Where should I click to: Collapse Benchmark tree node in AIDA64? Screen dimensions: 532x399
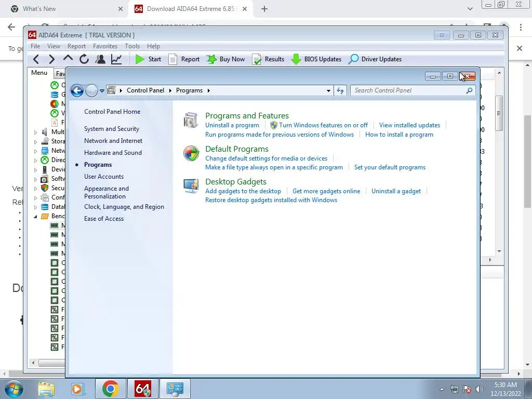[36, 217]
